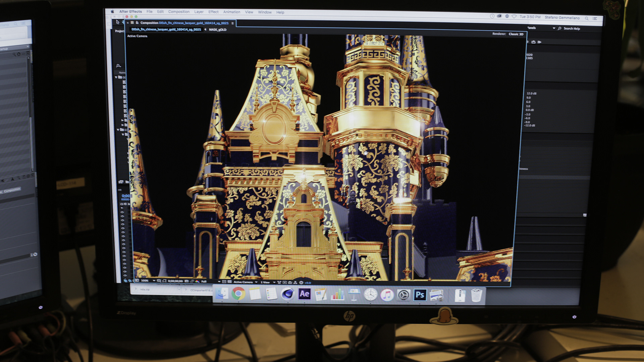
Task: Open the Help menu
Action: click(280, 12)
